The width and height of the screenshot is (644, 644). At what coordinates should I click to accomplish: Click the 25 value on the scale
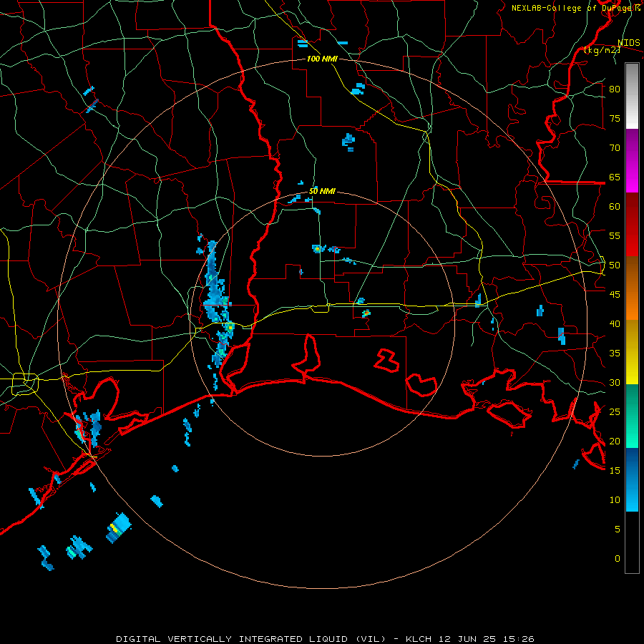(615, 412)
